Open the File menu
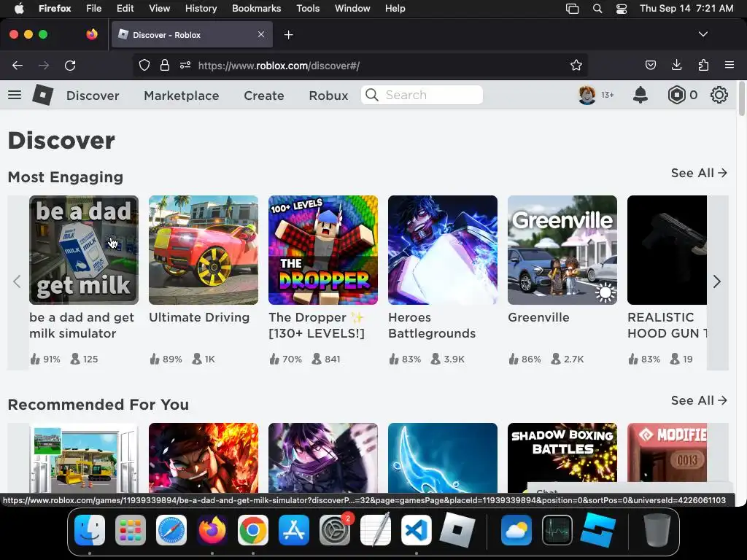The image size is (747, 560). click(x=93, y=8)
